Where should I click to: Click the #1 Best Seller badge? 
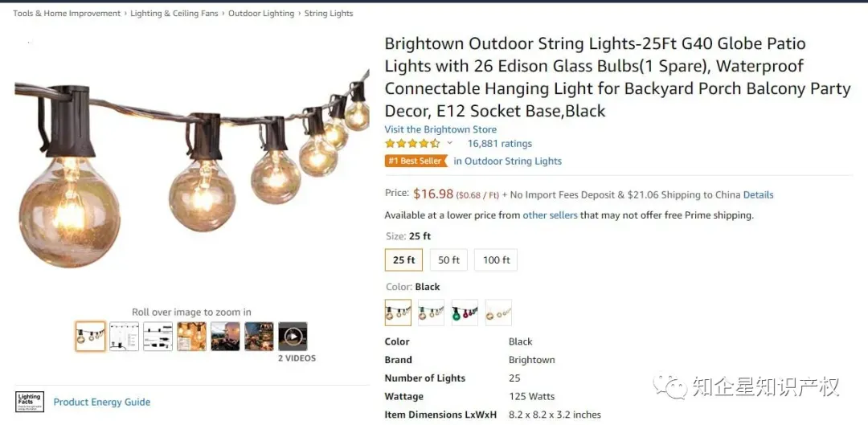[416, 161]
